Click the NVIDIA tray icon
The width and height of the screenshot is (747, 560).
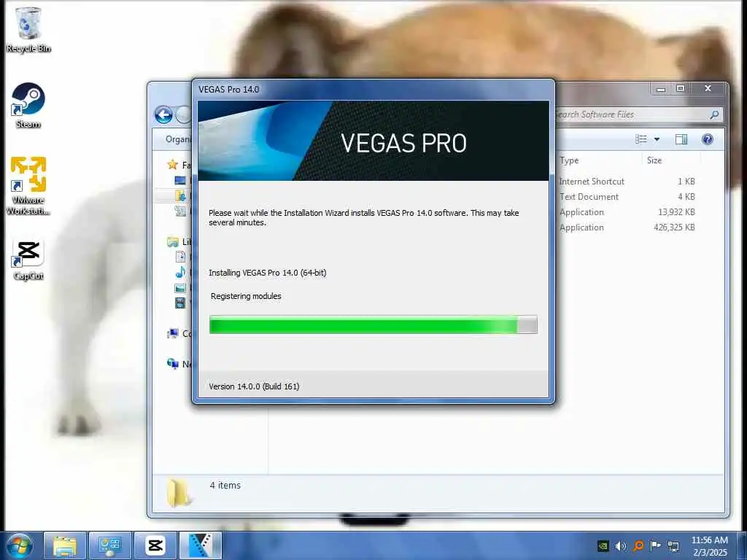click(603, 545)
